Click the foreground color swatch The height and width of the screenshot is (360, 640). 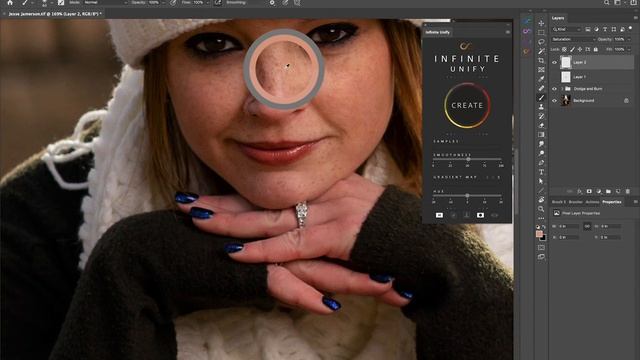tap(539, 234)
